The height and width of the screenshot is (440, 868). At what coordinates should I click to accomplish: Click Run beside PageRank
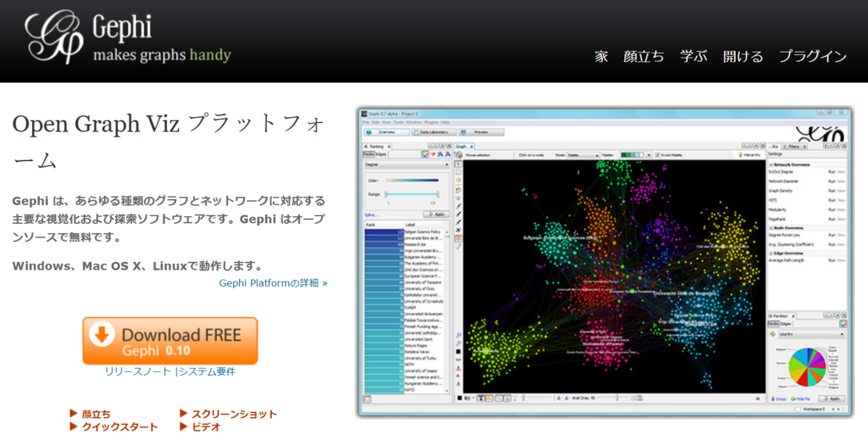tap(832, 220)
